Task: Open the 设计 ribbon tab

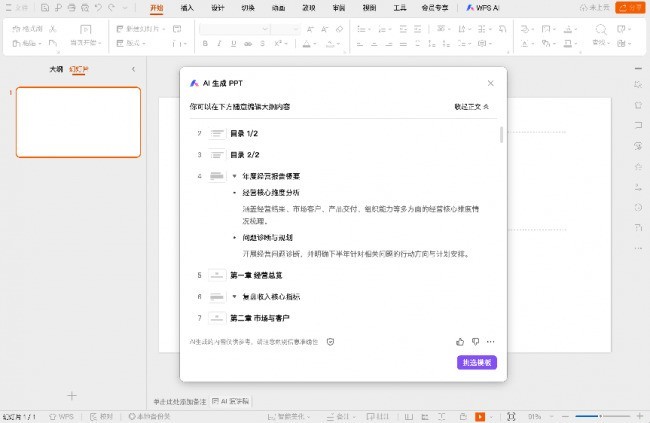Action: pyautogui.click(x=218, y=8)
